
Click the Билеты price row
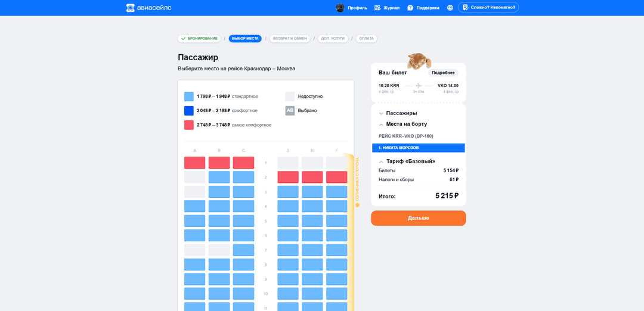tap(419, 170)
